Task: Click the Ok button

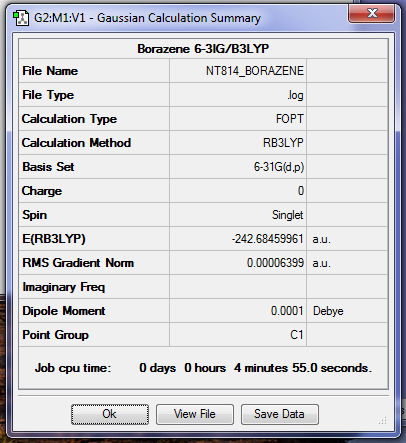Action: (x=110, y=414)
